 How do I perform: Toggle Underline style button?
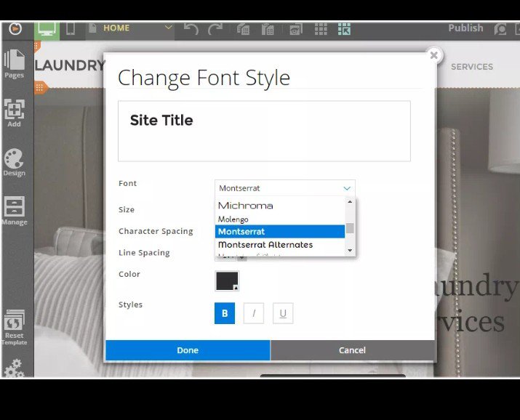click(283, 313)
